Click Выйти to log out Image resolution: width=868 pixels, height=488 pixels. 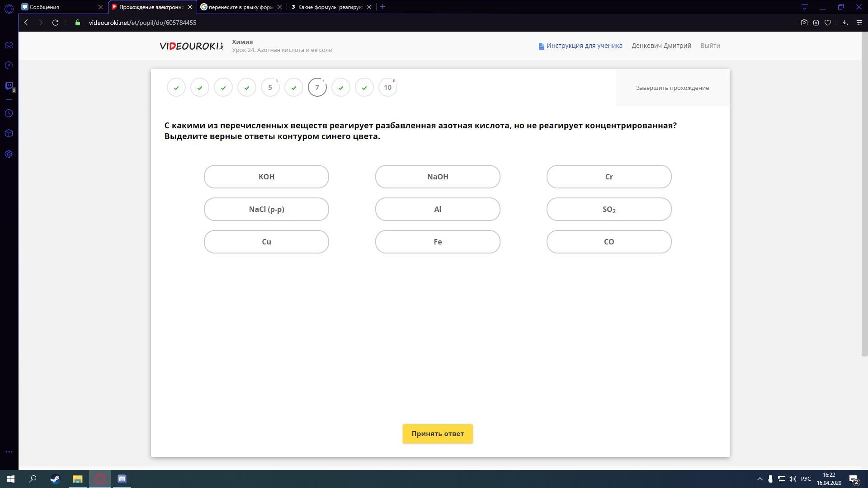[710, 46]
